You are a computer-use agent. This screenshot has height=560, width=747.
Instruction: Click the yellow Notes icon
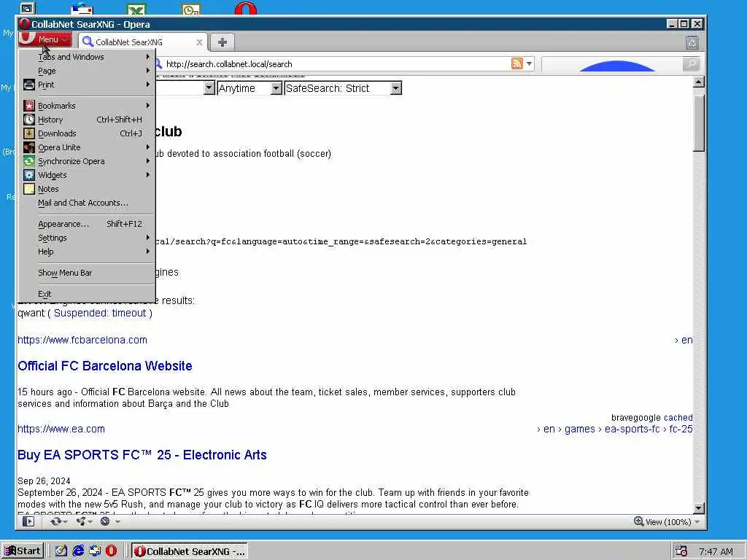pos(29,189)
